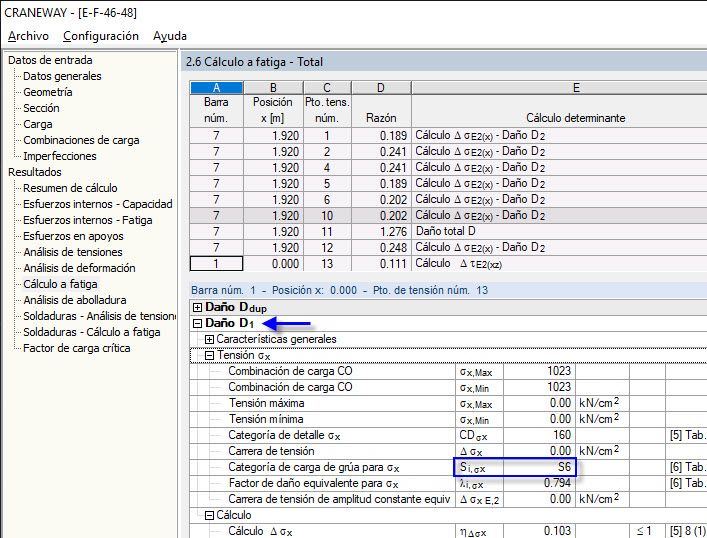Open Imperfecciones in the tree
707x538 pixels.
pos(60,156)
